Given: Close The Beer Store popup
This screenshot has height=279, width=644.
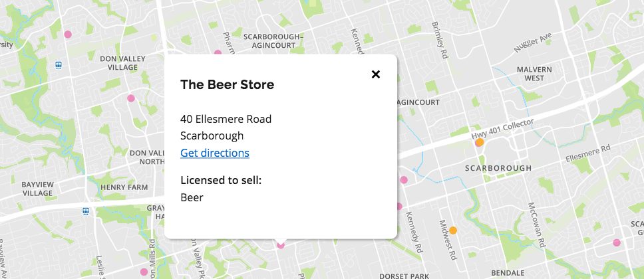Looking at the screenshot, I should (375, 74).
